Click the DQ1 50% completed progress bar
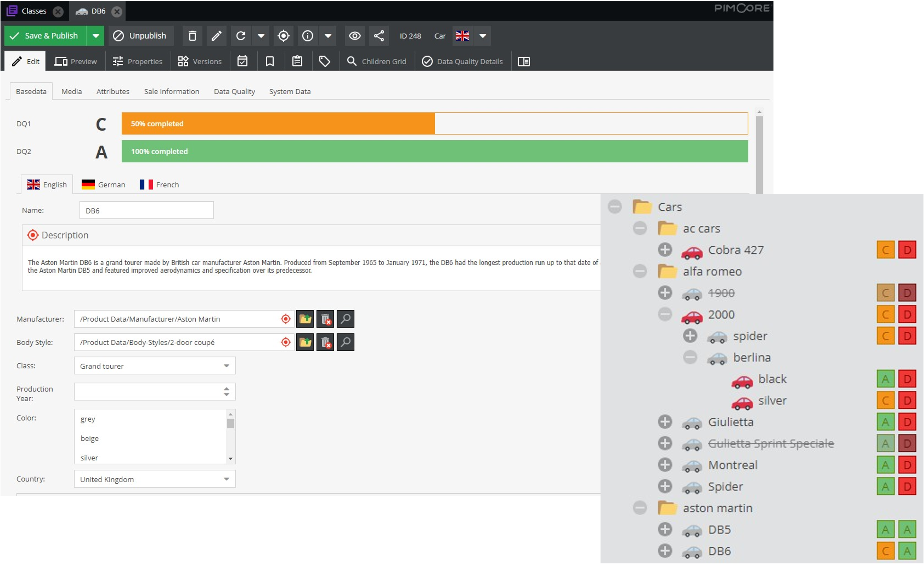Screen dimensions: 924x564 (x=435, y=124)
